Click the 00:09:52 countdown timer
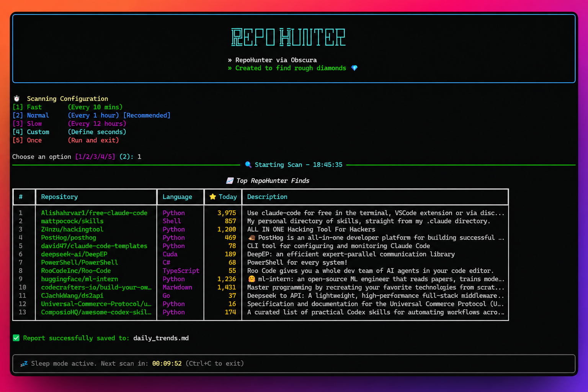This screenshot has width=588, height=392. click(x=167, y=364)
